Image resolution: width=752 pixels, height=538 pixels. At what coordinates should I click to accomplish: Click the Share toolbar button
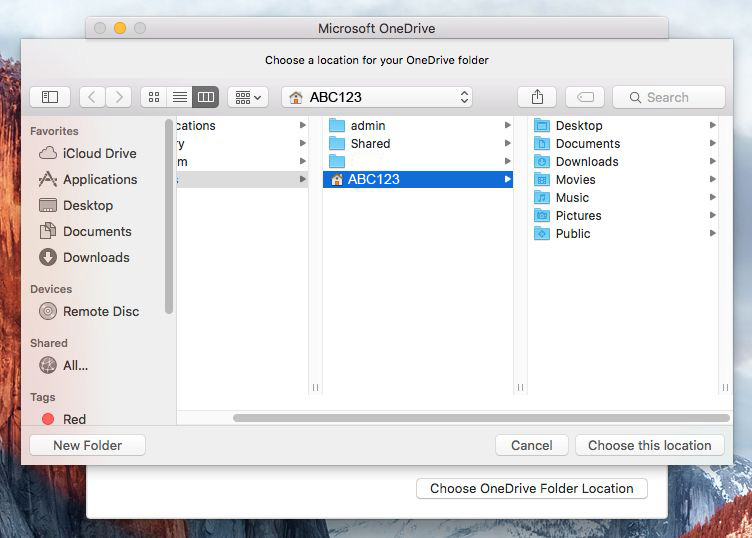click(537, 97)
